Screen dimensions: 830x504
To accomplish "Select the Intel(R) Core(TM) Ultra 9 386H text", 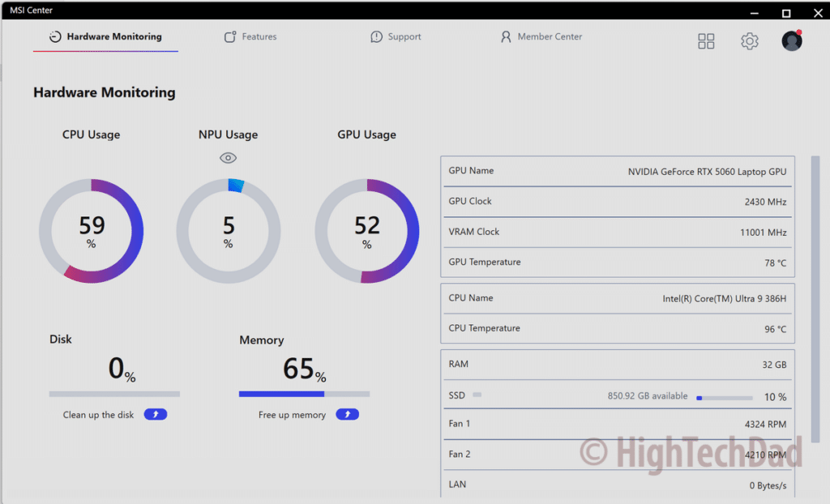I will [x=724, y=298].
